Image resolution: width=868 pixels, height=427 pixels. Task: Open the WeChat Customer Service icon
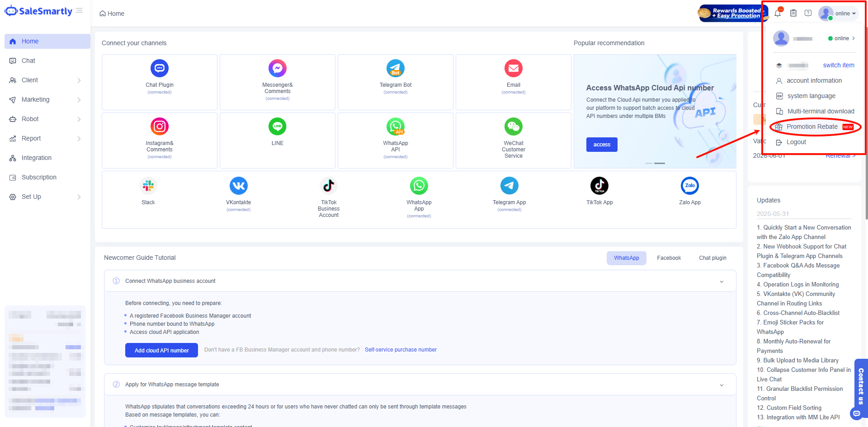pos(514,127)
